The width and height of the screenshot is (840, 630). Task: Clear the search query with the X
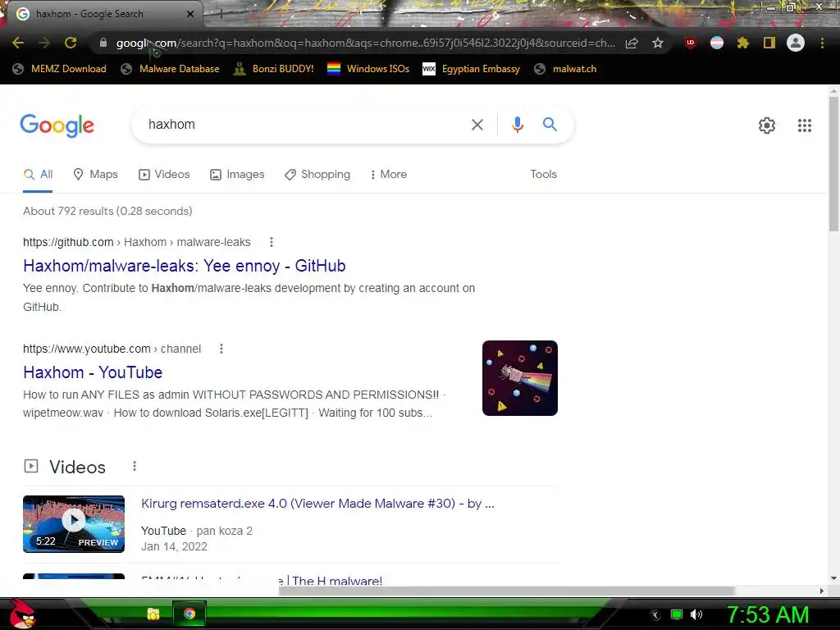point(477,125)
